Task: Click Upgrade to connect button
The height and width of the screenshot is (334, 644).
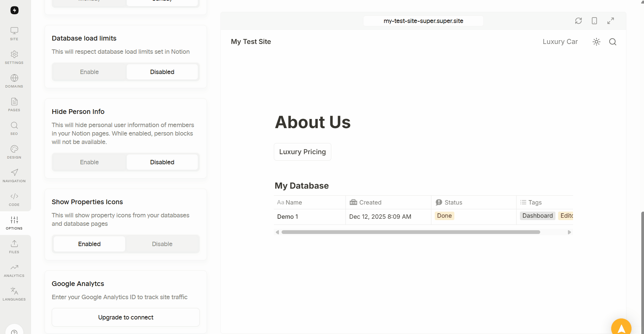Action: (x=126, y=317)
